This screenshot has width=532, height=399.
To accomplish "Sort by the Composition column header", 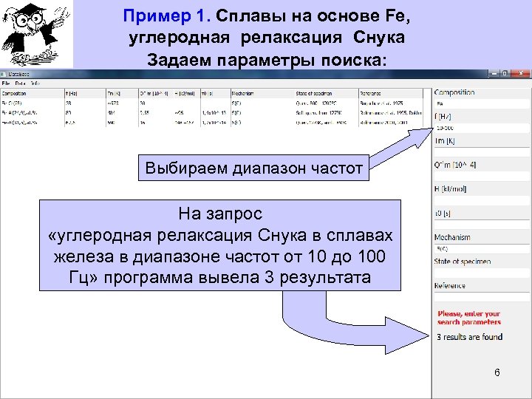I will (33, 93).
